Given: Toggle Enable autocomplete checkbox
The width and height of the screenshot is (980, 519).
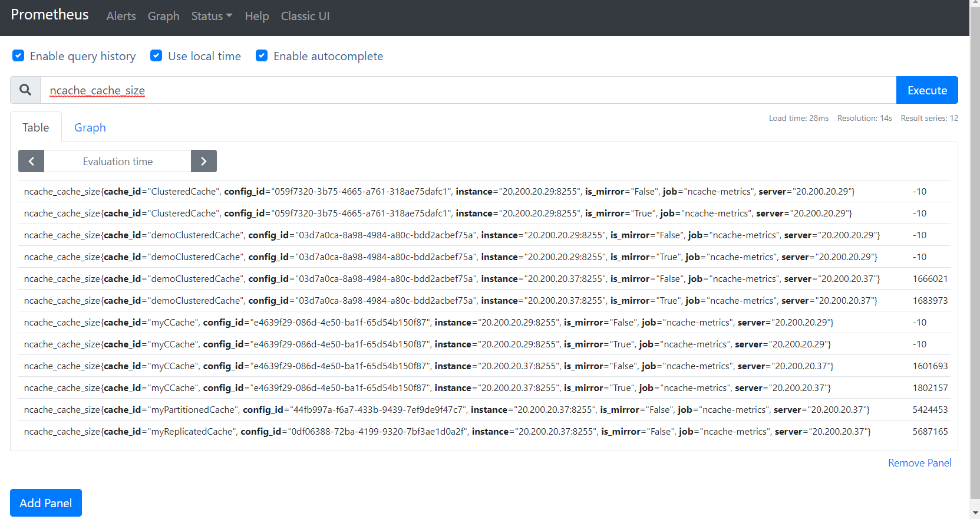Looking at the screenshot, I should [x=262, y=55].
